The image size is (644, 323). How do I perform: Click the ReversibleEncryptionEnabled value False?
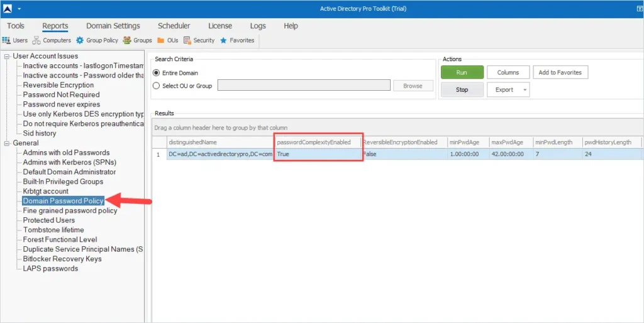[404, 154]
